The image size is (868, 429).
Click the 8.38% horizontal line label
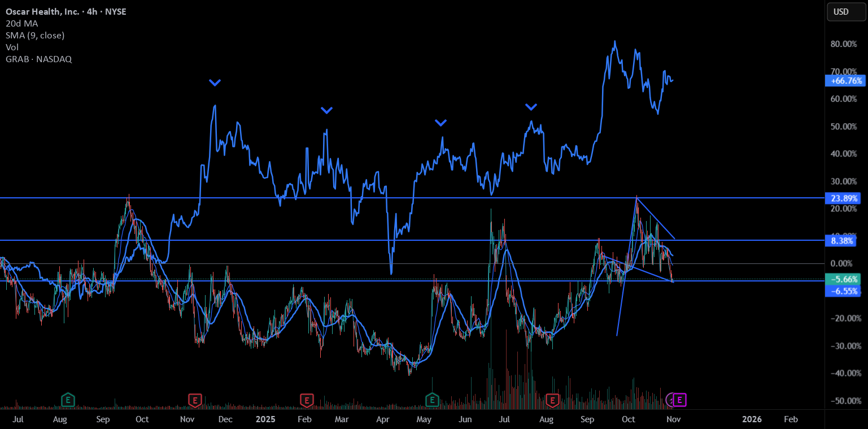[x=842, y=241]
